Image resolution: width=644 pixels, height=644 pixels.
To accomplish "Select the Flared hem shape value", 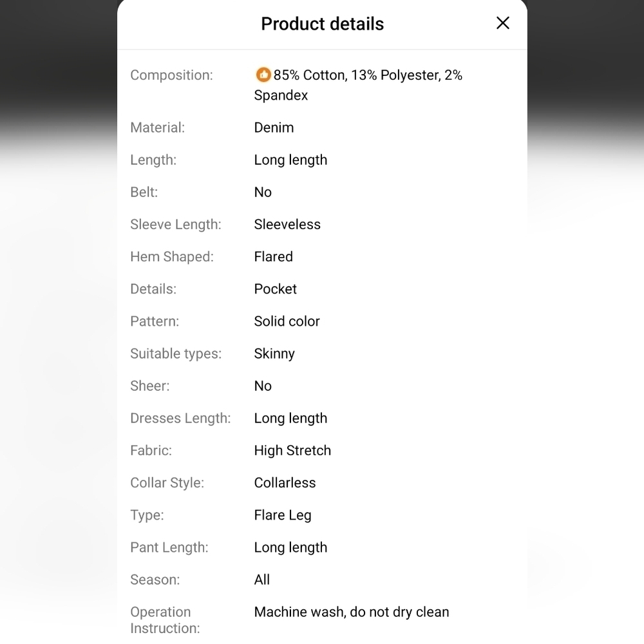I will tap(273, 256).
